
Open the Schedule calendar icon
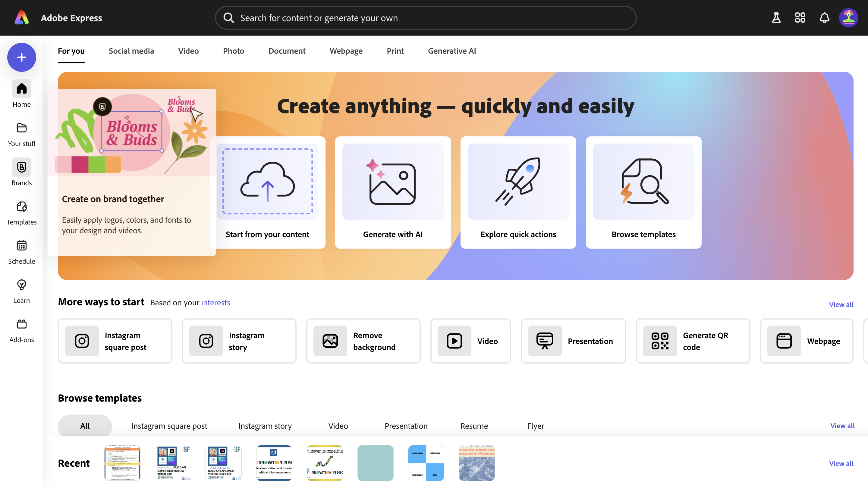pyautogui.click(x=22, y=246)
